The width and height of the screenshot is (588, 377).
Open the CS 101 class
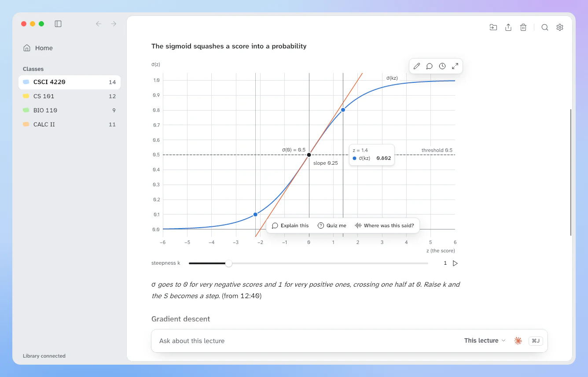click(70, 96)
